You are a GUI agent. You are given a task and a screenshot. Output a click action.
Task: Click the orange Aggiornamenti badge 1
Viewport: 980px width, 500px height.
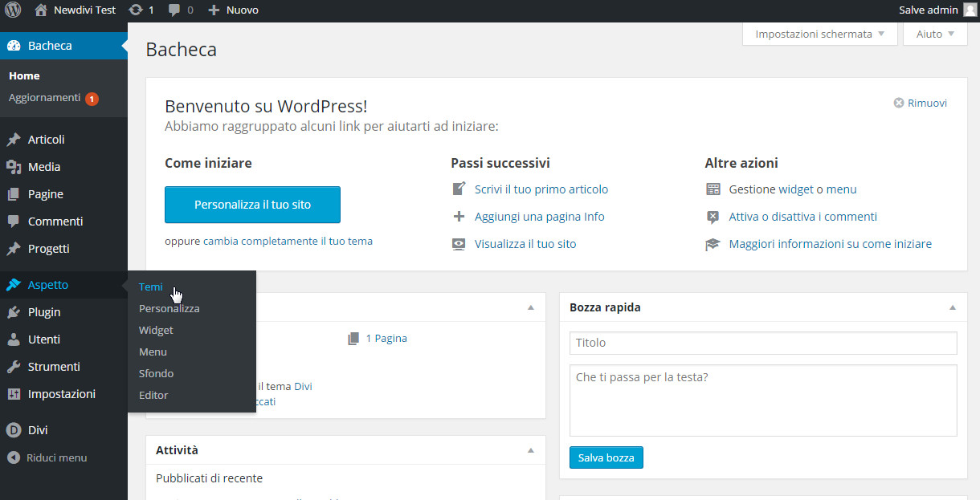coord(92,99)
